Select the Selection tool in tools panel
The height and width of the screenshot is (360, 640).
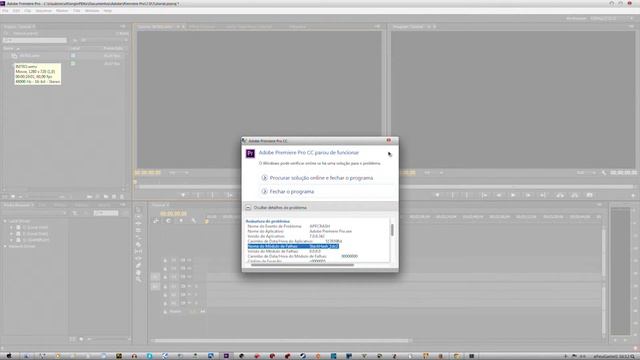[139, 210]
